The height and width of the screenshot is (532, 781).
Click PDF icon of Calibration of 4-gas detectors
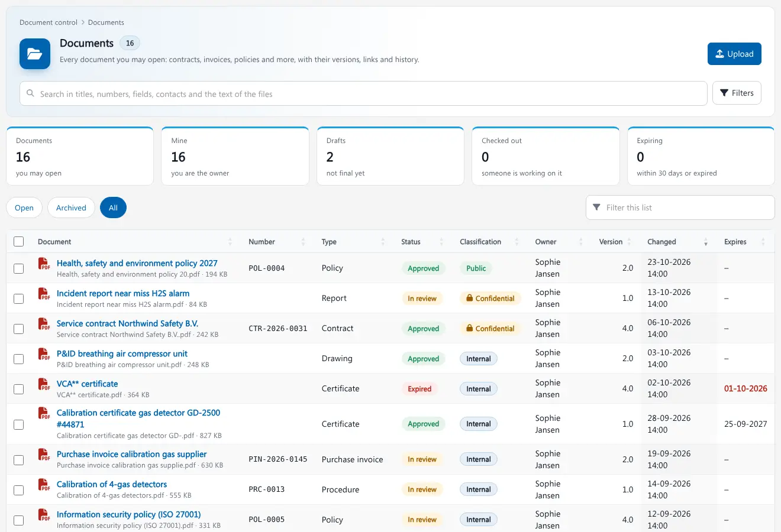click(44, 485)
